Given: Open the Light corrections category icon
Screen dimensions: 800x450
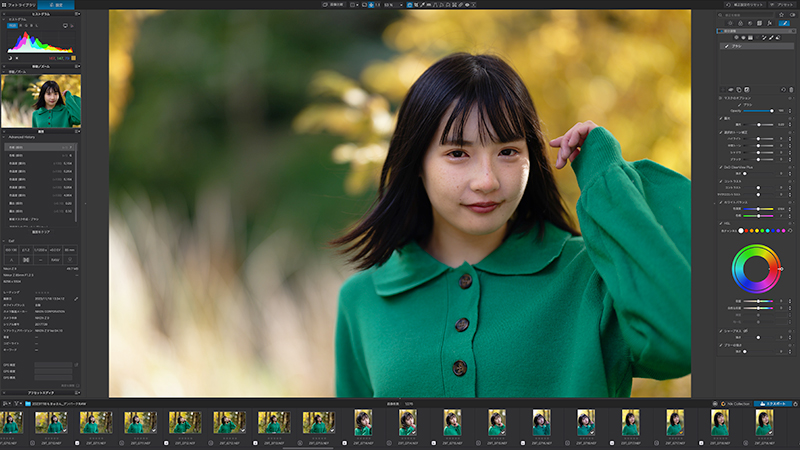Looking at the screenshot, I should 730,23.
